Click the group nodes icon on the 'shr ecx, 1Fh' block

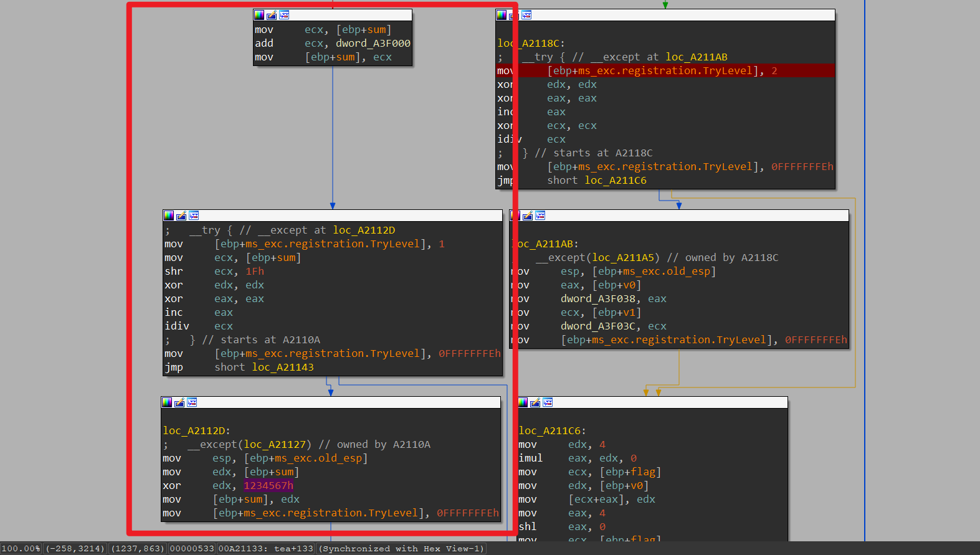pos(194,216)
